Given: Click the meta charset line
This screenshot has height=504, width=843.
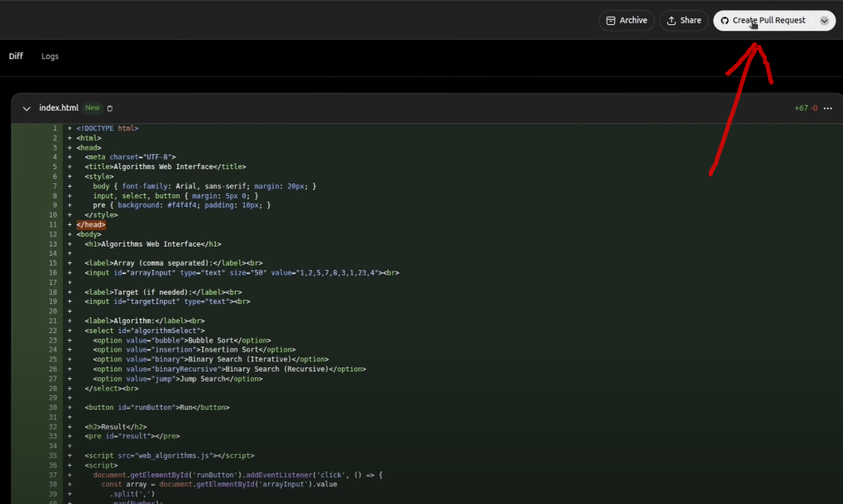Looking at the screenshot, I should click(130, 157).
